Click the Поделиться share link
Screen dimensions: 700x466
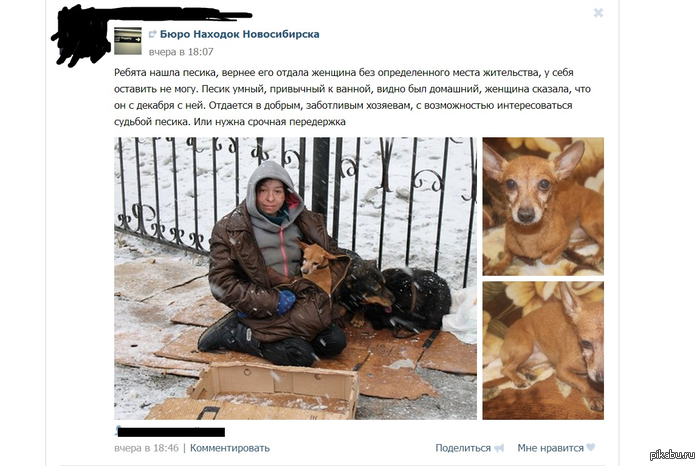tap(463, 448)
